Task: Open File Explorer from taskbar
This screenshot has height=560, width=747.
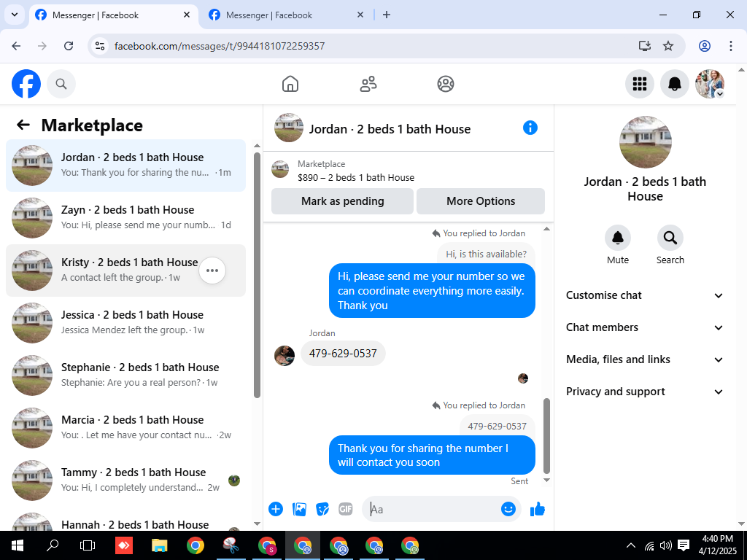Action: (160, 545)
